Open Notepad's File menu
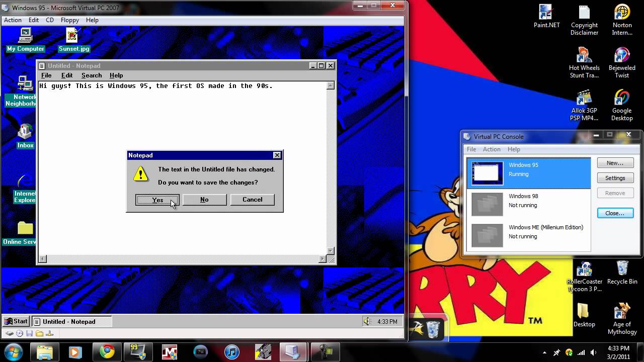644x362 pixels. click(46, 75)
